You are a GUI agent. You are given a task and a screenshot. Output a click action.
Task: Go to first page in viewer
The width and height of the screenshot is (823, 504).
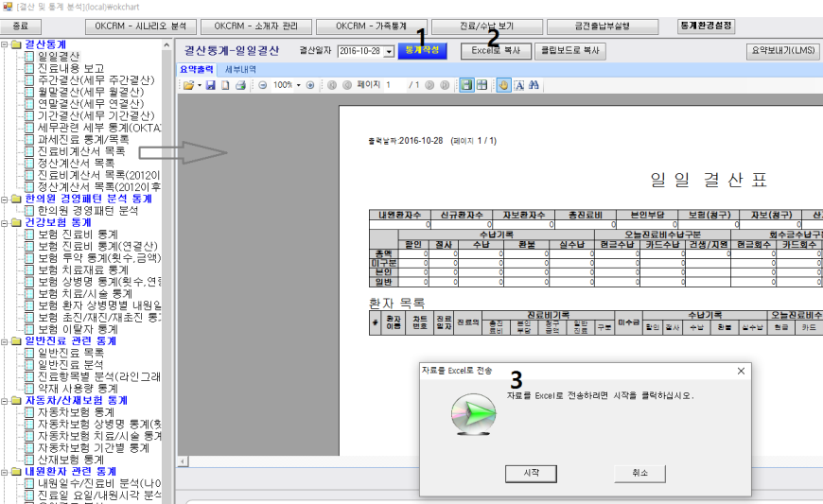click(332, 85)
